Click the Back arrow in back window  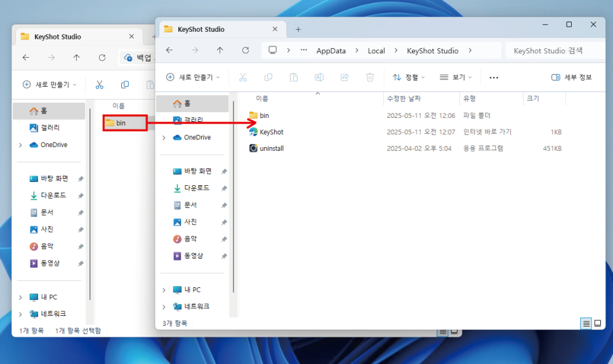point(26,58)
